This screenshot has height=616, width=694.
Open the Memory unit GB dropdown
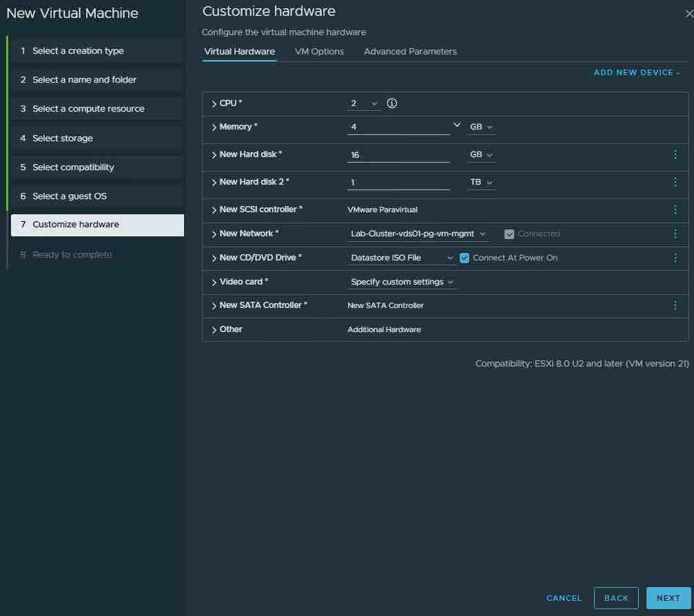click(481, 127)
